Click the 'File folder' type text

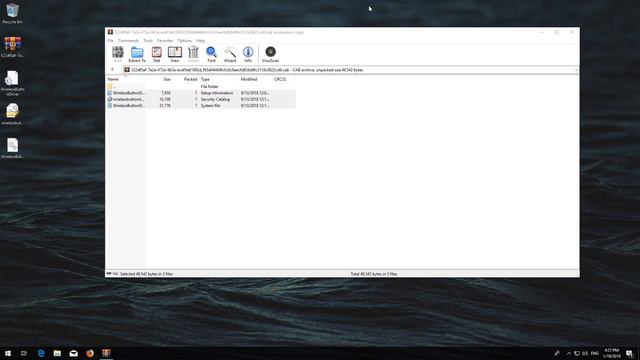209,87
